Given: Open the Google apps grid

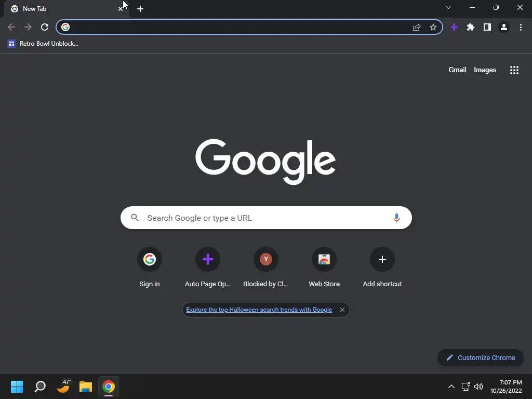Looking at the screenshot, I should [514, 70].
